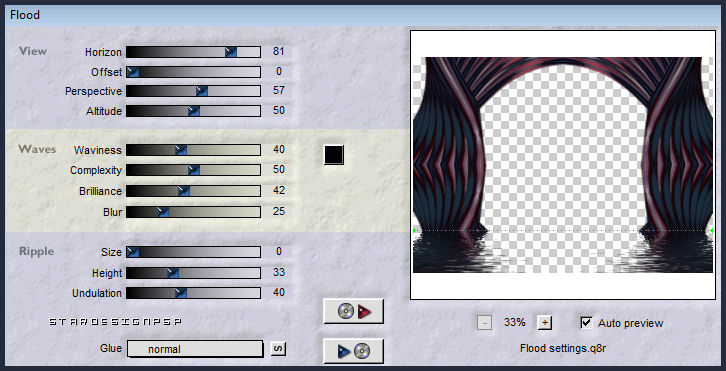The image size is (726, 371).
Task: Click the Offset slider handle
Action: [133, 71]
